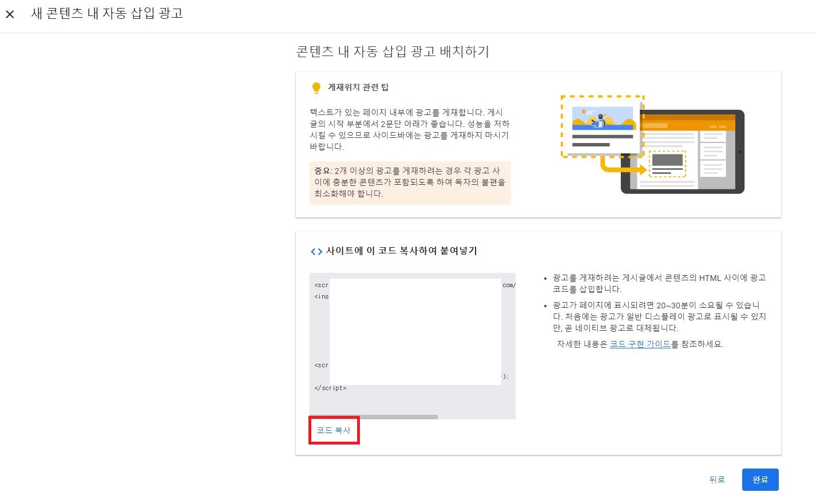This screenshot has width=816, height=504.
Task: Click the </script> line in the code
Action: tap(330, 388)
